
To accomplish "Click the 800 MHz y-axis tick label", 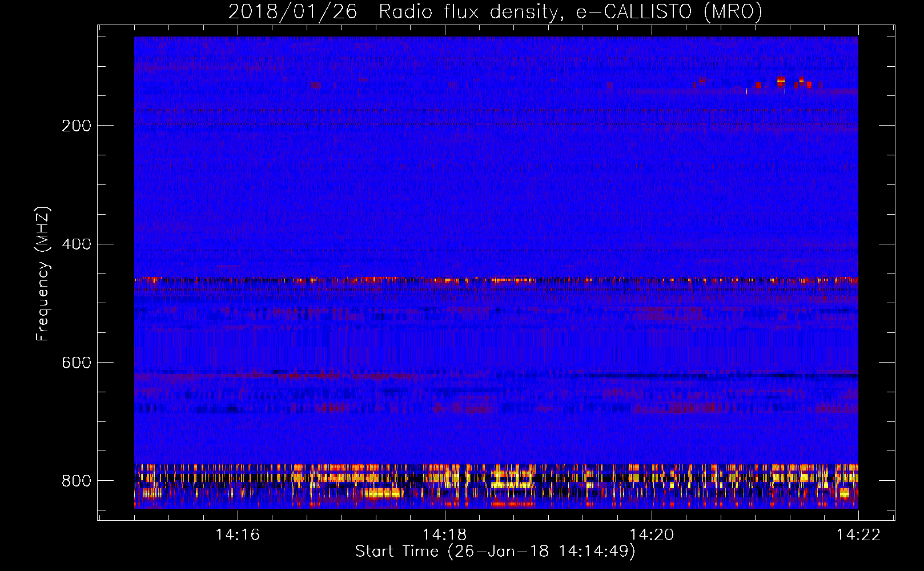I will point(77,481).
